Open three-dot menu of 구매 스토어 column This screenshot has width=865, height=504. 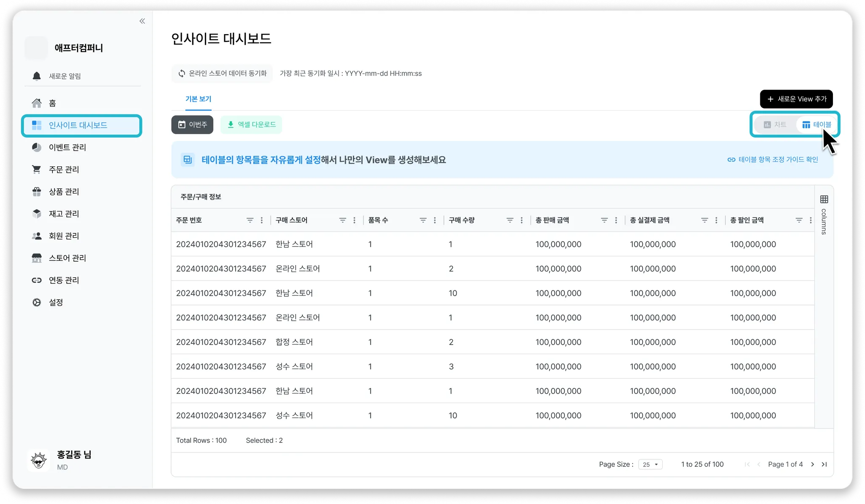click(x=354, y=220)
